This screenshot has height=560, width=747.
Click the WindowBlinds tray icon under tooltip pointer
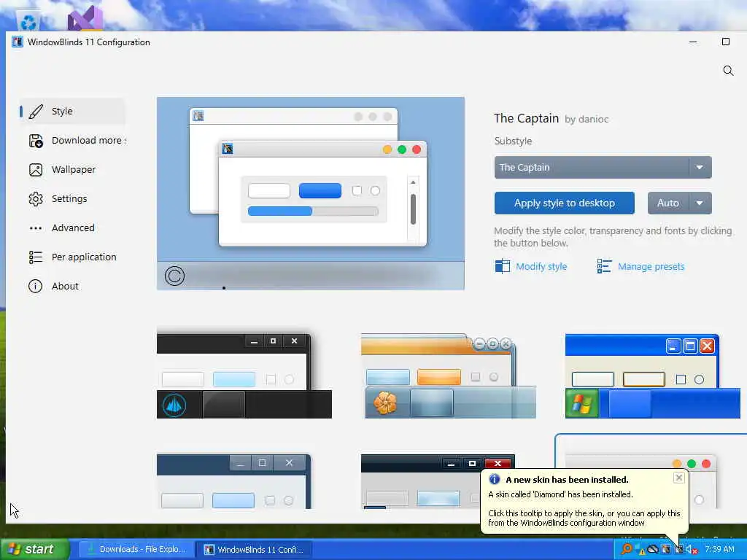pyautogui.click(x=679, y=550)
